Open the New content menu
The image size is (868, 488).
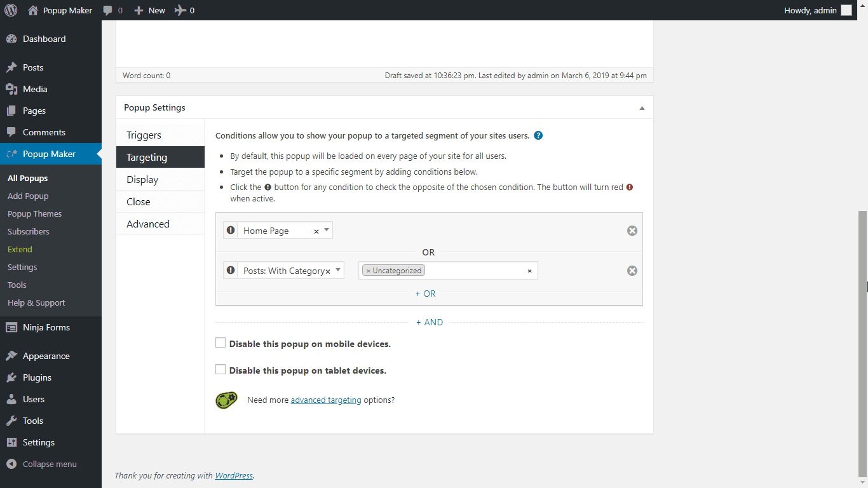149,10
